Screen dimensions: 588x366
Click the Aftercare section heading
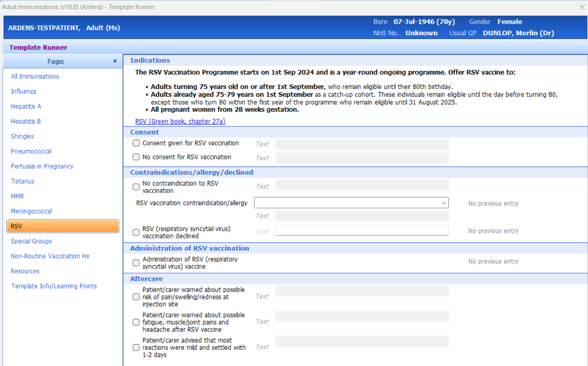tap(146, 279)
